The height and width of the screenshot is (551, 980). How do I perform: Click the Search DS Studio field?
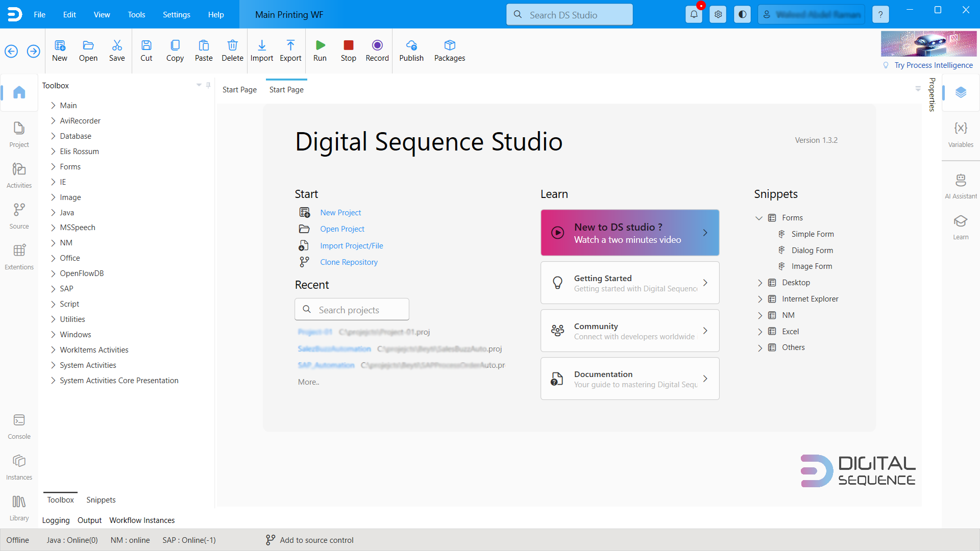570,14
